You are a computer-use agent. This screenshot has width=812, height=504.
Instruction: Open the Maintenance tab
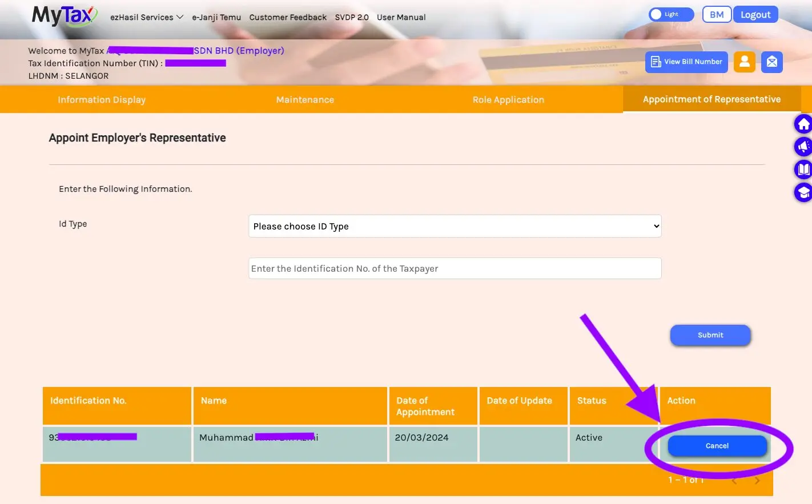pyautogui.click(x=305, y=99)
